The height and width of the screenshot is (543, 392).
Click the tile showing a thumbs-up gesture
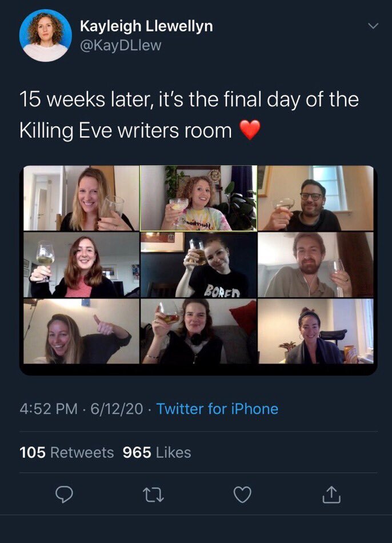pos(80,331)
